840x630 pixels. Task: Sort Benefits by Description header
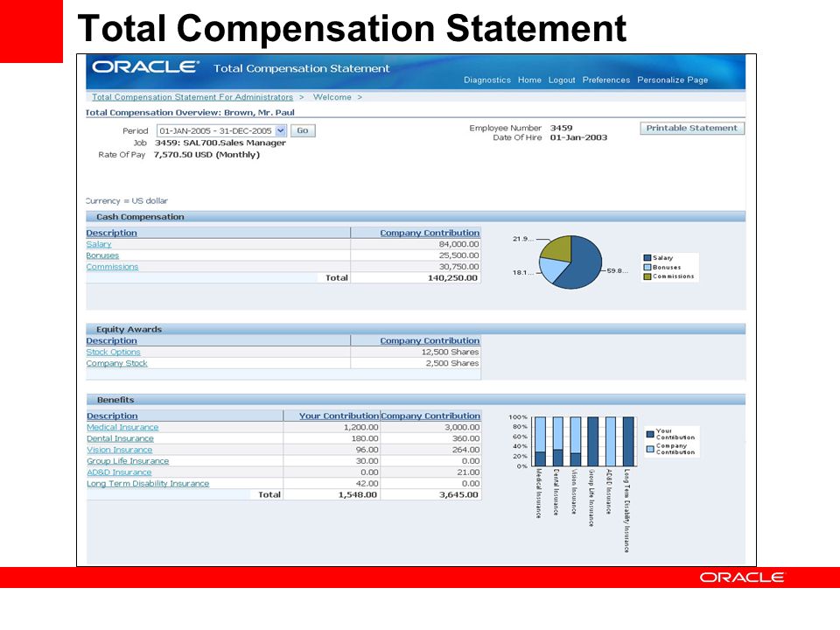(112, 416)
